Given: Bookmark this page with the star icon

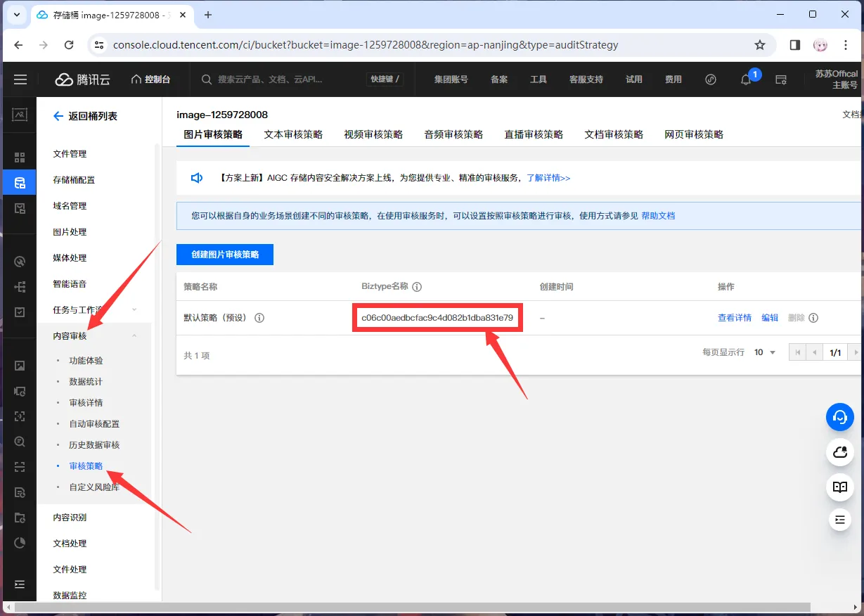Looking at the screenshot, I should (759, 45).
